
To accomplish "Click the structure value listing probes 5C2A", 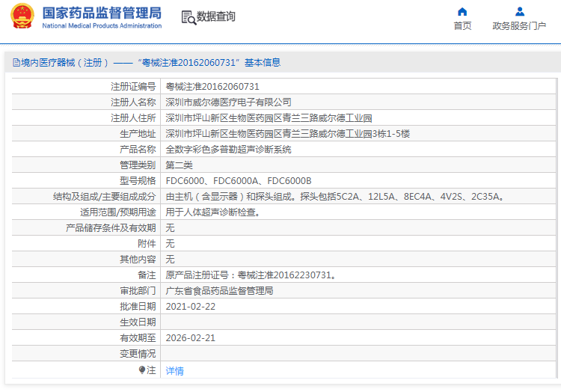I will [335, 197].
